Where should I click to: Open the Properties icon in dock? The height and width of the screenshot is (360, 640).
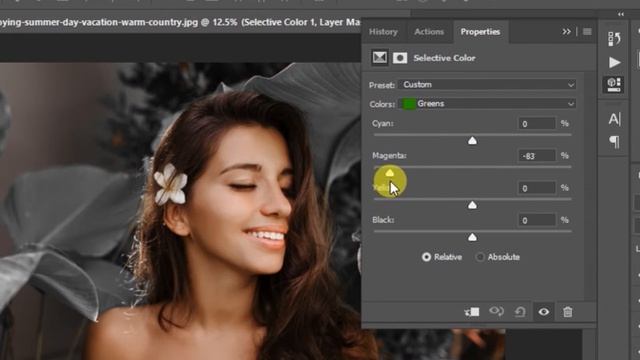point(614,84)
